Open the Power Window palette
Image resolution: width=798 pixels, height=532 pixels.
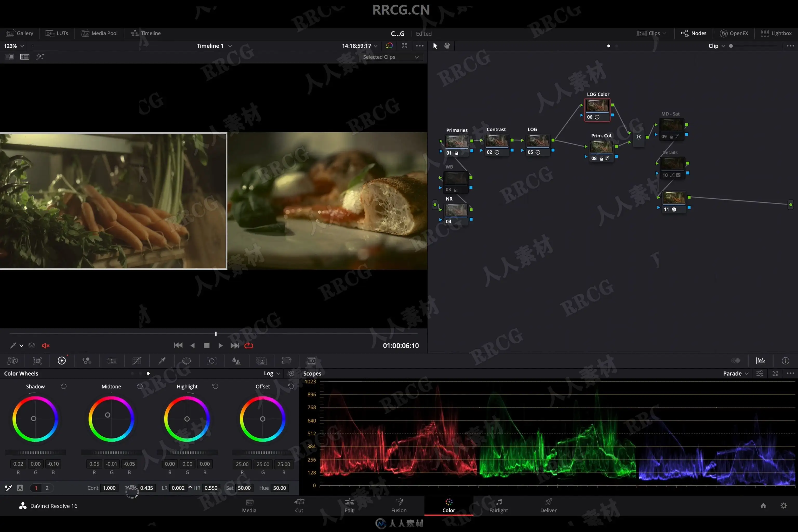(x=187, y=361)
